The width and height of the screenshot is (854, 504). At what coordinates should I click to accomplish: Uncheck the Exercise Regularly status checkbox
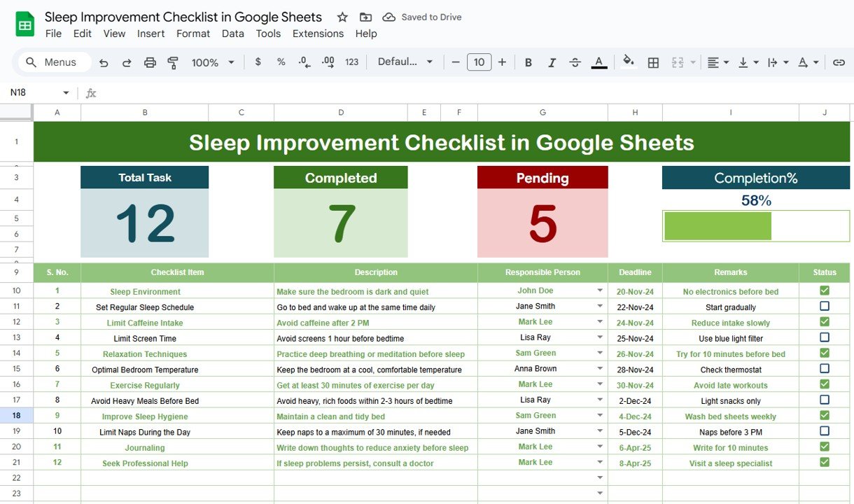pos(825,384)
